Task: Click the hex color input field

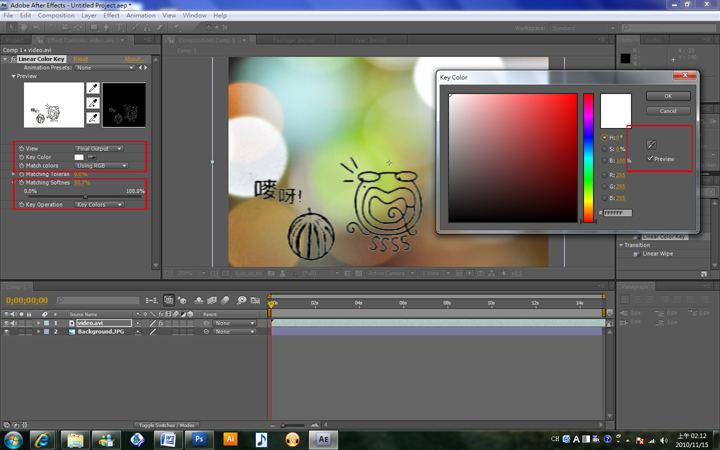Action: [x=617, y=213]
